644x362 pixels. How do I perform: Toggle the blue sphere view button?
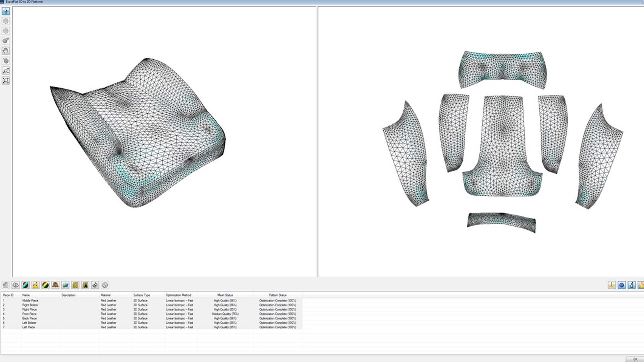click(622, 285)
